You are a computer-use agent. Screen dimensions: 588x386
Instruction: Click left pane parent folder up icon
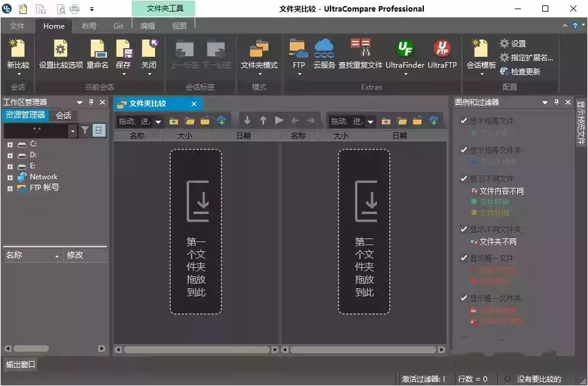click(x=174, y=121)
